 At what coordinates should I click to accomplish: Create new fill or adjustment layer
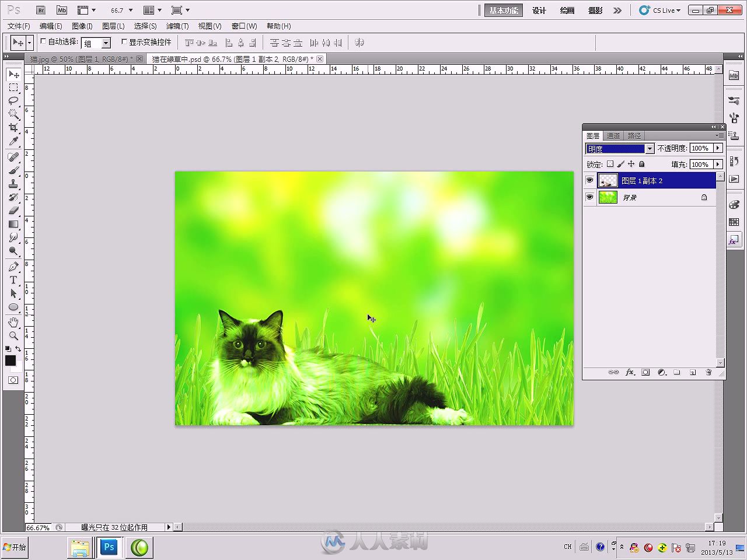[x=662, y=372]
